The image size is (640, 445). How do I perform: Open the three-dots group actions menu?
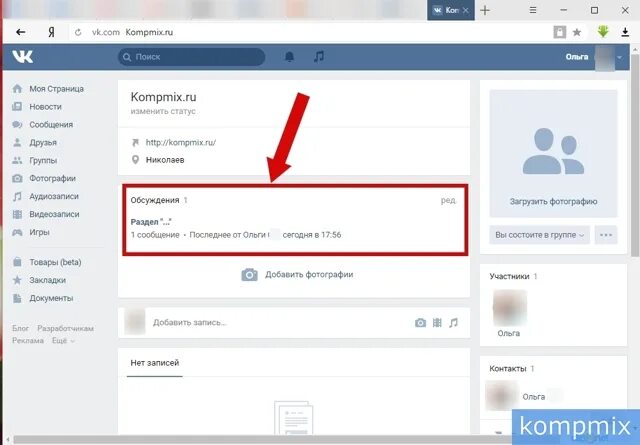tap(606, 235)
